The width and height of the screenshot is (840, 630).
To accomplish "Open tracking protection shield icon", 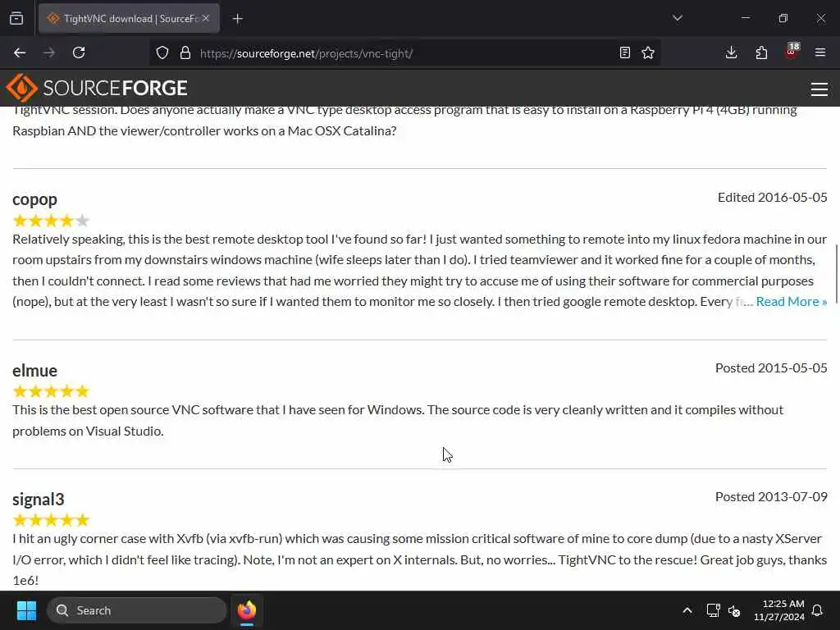I will [162, 52].
